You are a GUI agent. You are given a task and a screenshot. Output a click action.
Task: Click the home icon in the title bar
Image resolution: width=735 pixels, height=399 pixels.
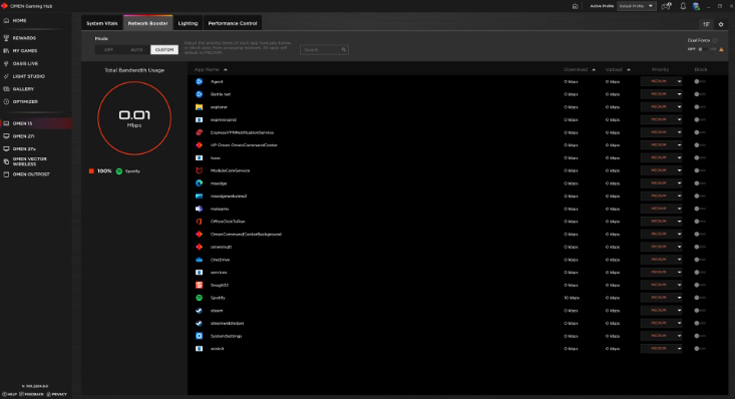point(575,6)
